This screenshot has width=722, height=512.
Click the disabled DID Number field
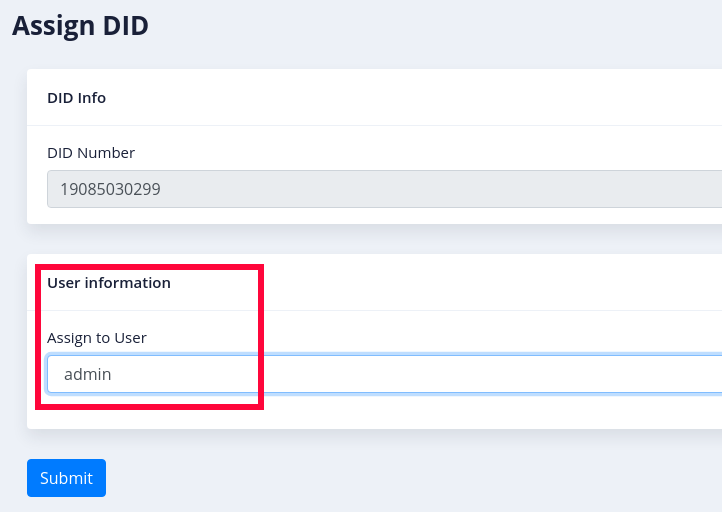point(384,189)
